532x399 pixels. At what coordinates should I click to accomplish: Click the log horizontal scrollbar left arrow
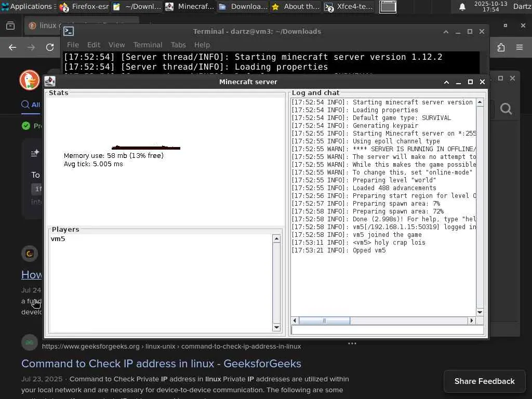(295, 321)
